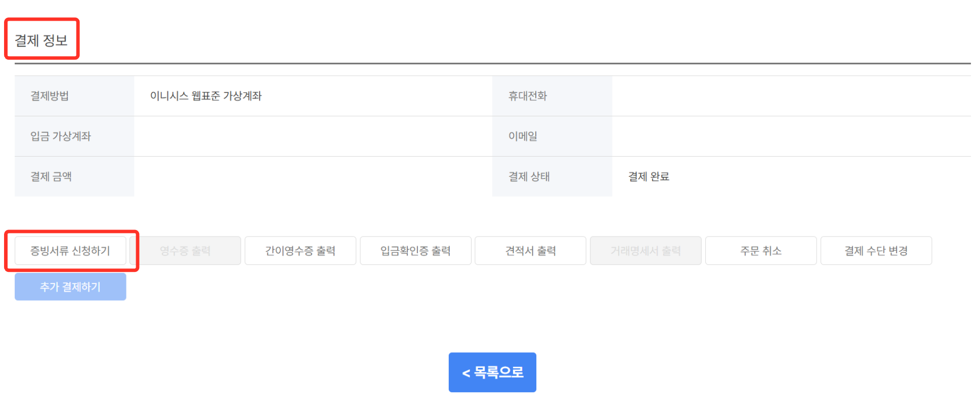
Task: Click the 결제 정보 section heading
Action: tap(41, 40)
